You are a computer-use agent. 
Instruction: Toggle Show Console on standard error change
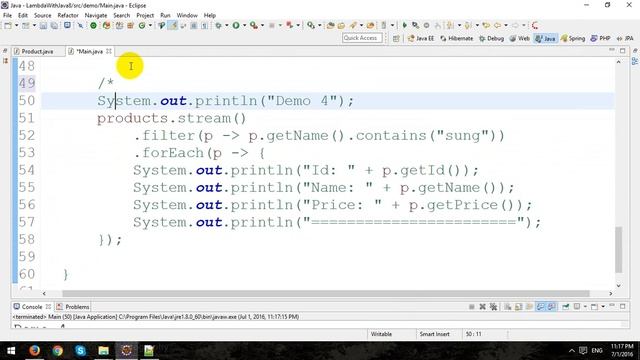click(551, 307)
